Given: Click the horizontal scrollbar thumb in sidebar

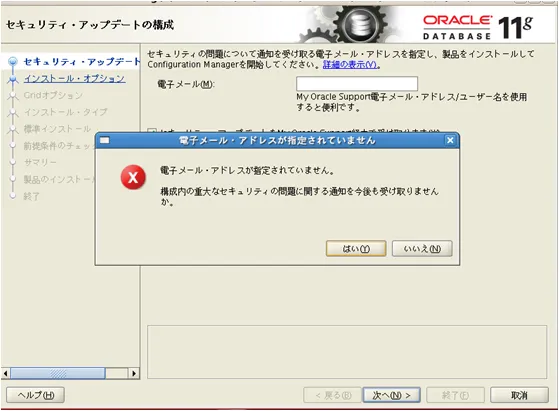Looking at the screenshot, I should (58, 374).
